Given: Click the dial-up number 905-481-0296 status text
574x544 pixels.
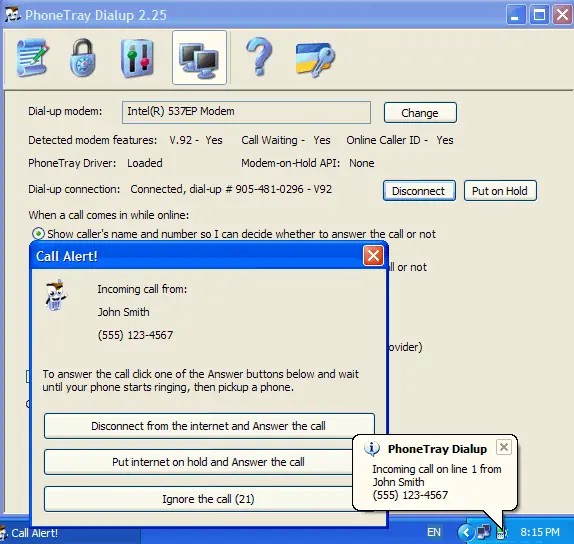Looking at the screenshot, I should point(269,189).
